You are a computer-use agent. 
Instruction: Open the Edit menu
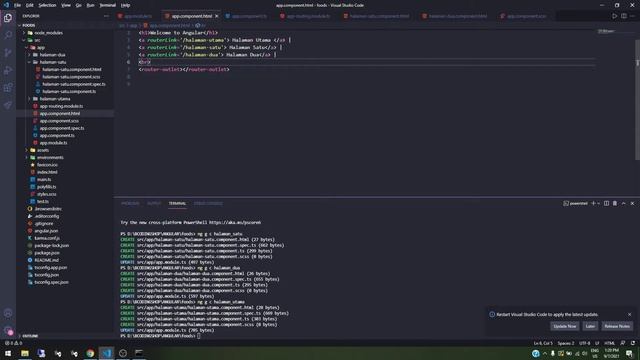(29, 5)
